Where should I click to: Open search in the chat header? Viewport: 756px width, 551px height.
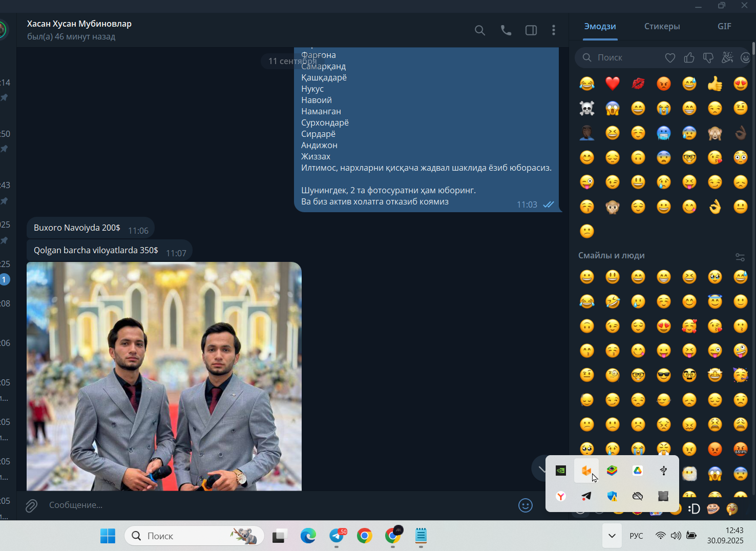pos(480,30)
